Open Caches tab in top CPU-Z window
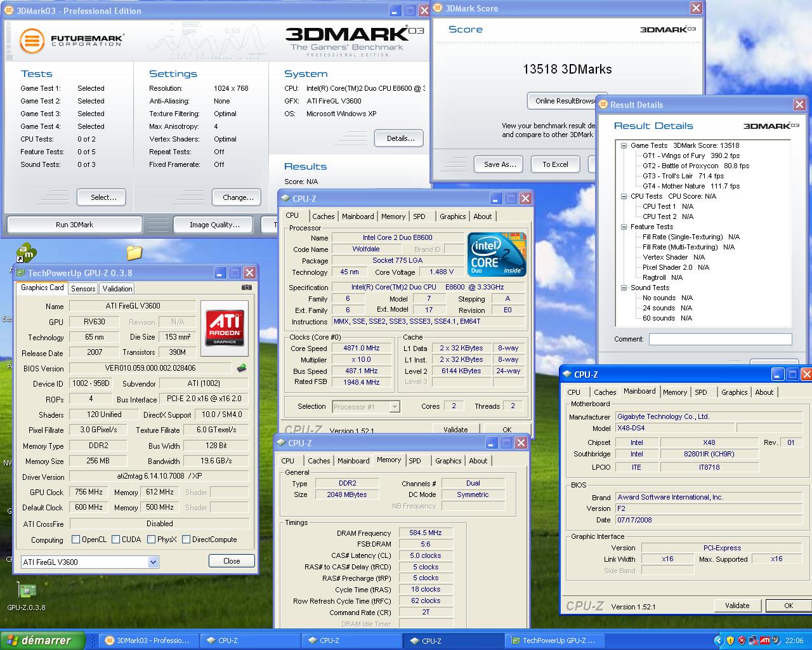 pos(324,216)
